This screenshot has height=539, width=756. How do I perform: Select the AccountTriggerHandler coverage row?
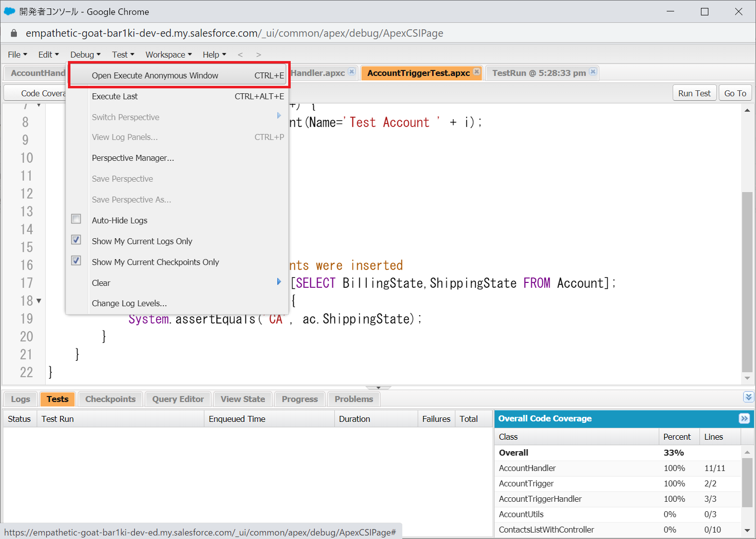(618, 499)
